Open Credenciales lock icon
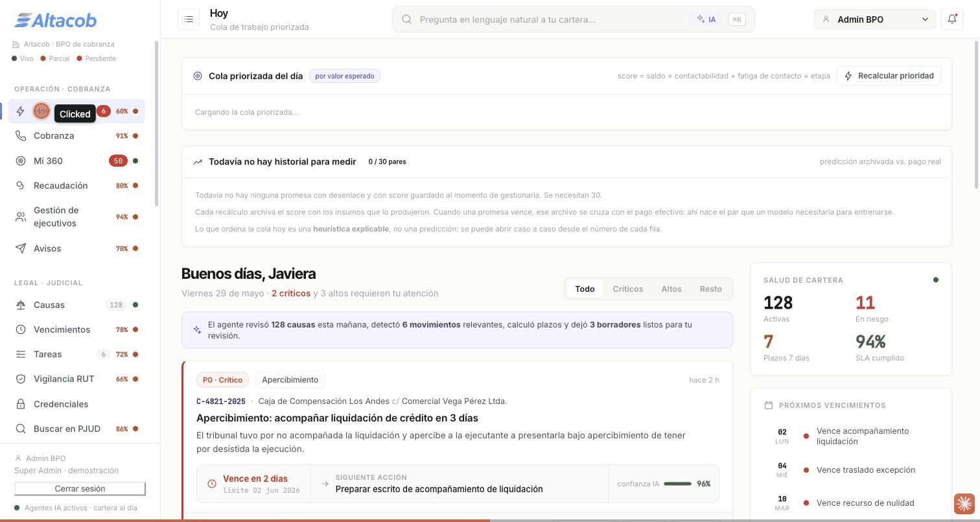The width and height of the screenshot is (980, 522). tap(21, 404)
